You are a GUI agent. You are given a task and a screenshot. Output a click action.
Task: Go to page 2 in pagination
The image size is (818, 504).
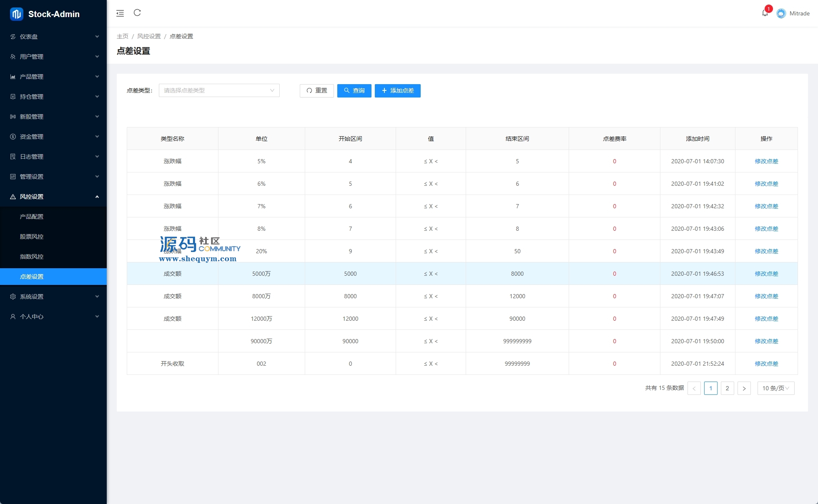727,388
